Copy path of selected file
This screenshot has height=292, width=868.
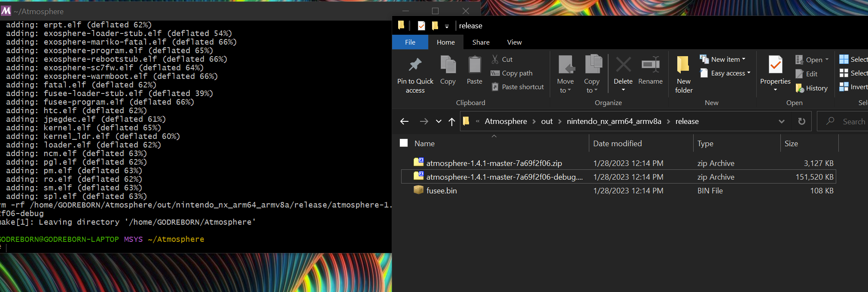pos(512,73)
